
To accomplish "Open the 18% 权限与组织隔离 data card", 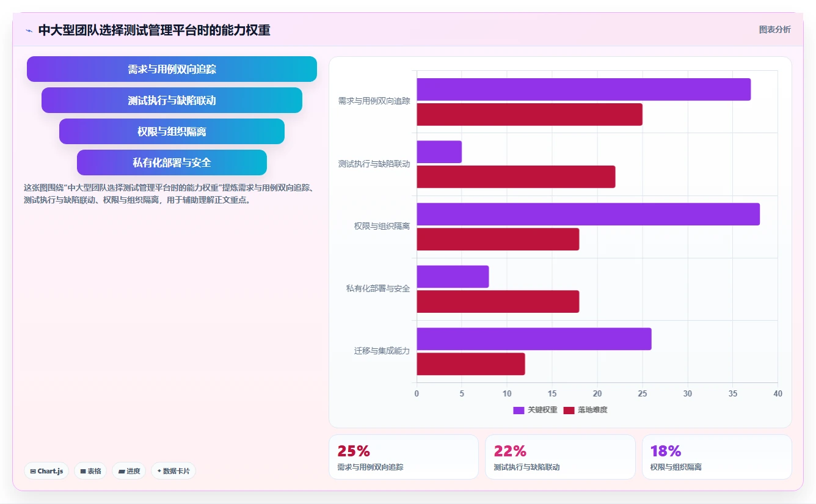I will [716, 457].
